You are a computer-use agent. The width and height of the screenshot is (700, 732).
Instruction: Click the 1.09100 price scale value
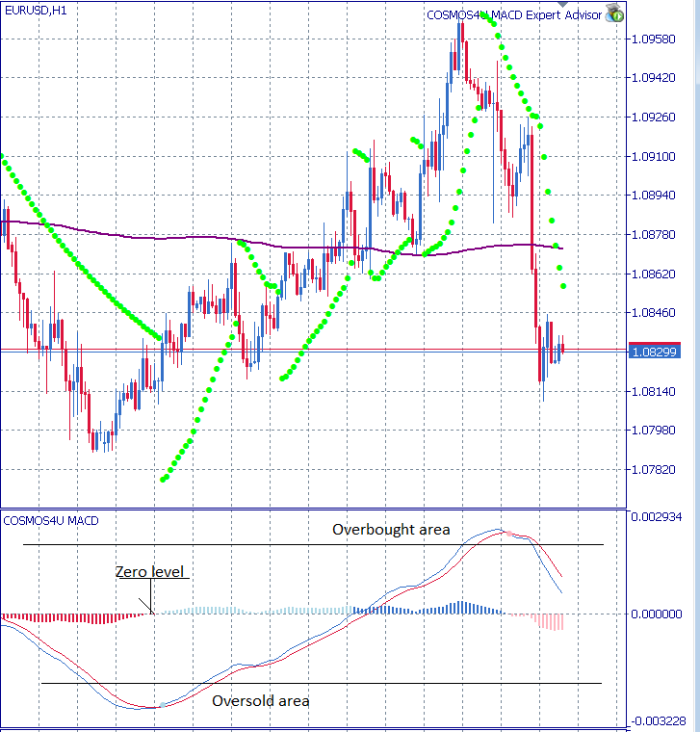(654, 157)
